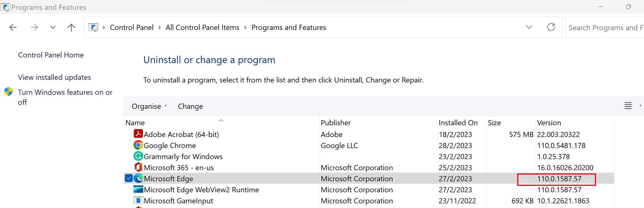Click version 110.0.5481.178

561,146
